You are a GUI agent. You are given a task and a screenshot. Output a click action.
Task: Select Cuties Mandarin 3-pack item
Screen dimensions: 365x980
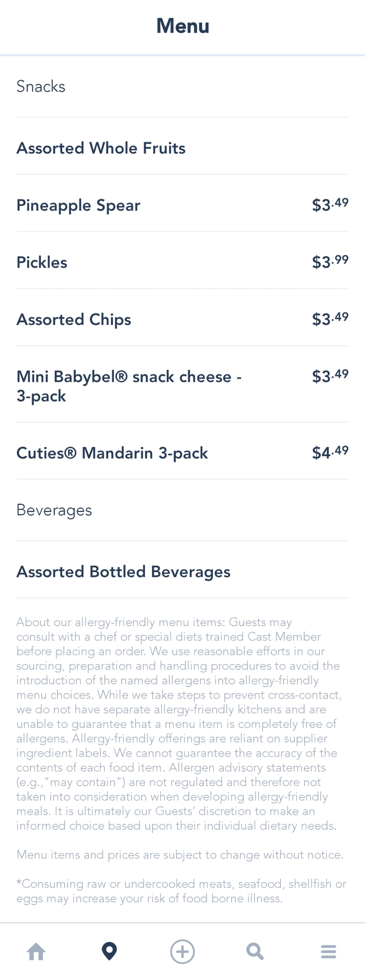coord(112,453)
